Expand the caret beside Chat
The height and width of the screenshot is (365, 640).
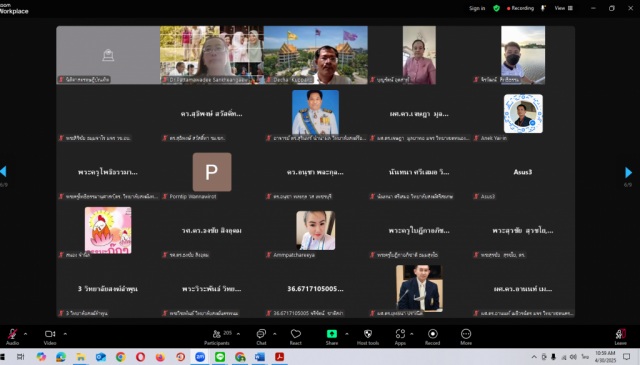click(x=275, y=334)
